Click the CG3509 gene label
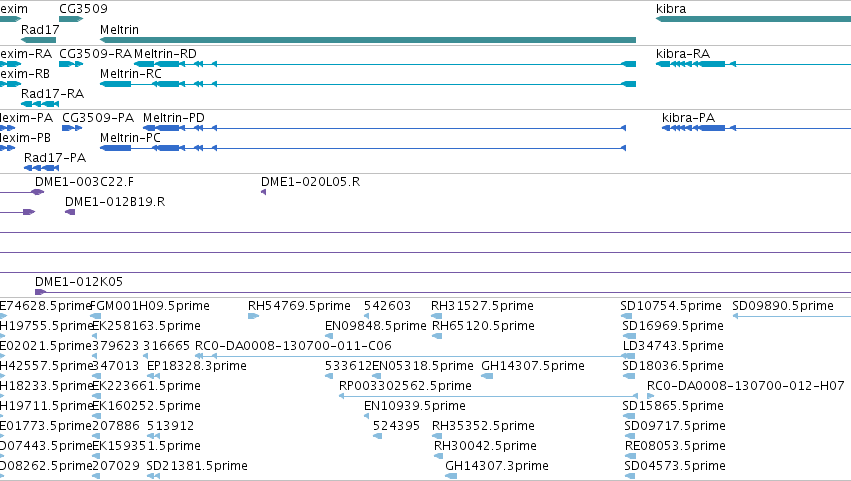The image size is (851, 481). 83,9
